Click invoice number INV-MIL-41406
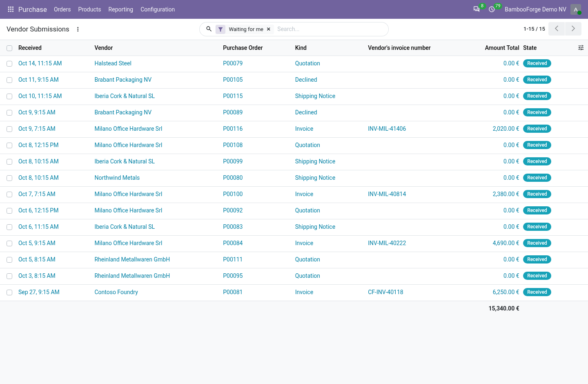The image size is (588, 384). [x=387, y=129]
